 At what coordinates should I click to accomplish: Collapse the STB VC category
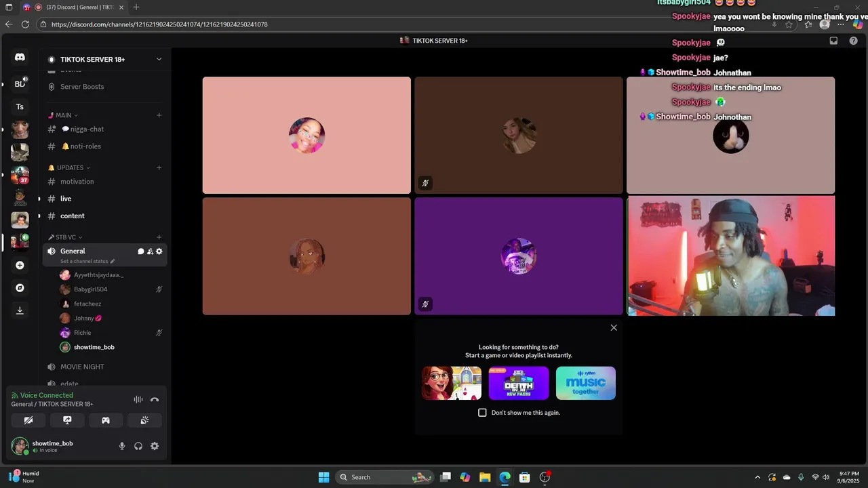65,237
